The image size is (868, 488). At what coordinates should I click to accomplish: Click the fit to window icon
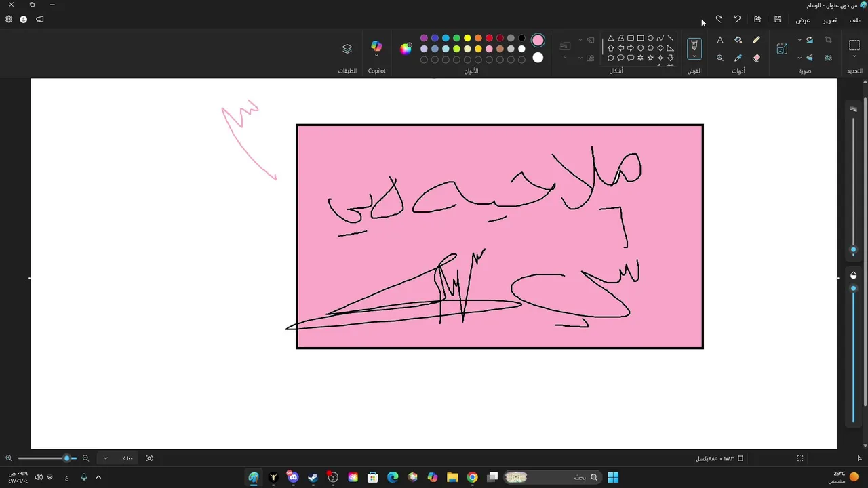(x=149, y=458)
